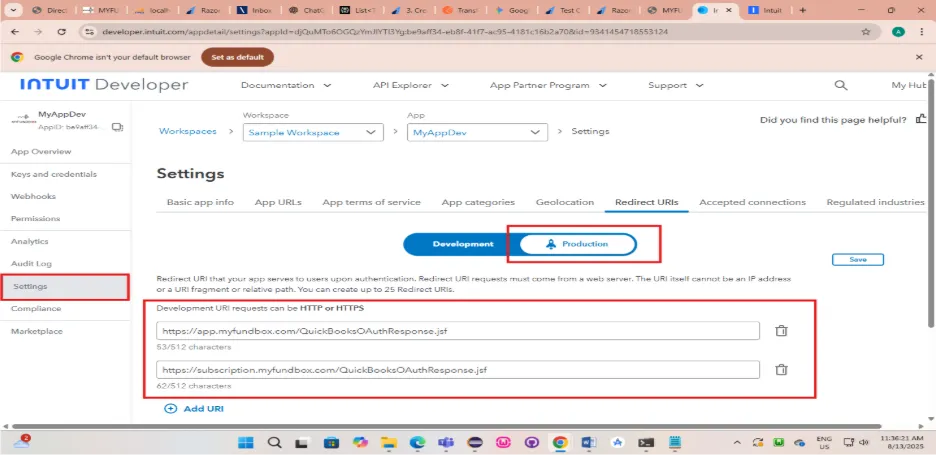936x456 pixels.
Task: Open the App terms of service tab
Action: pyautogui.click(x=371, y=202)
